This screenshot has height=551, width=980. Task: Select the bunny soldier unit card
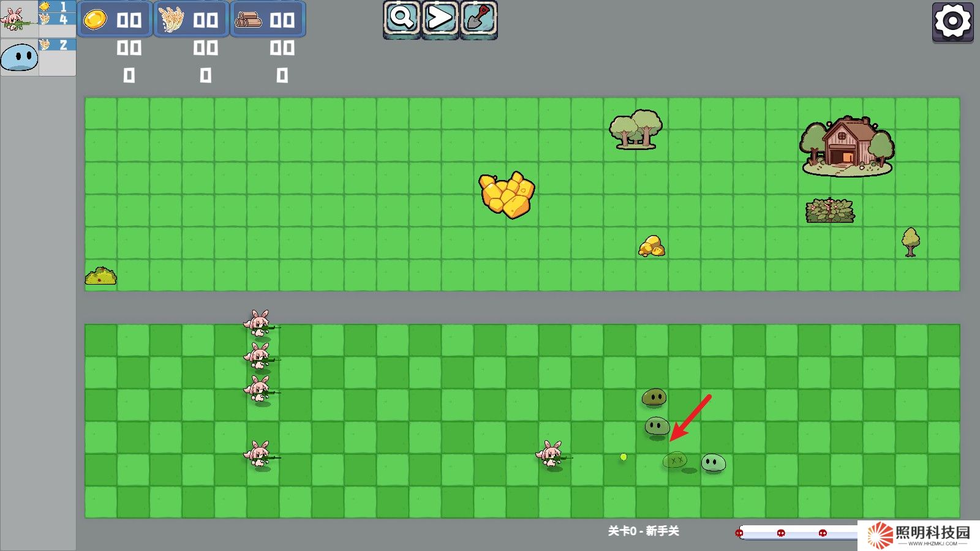pyautogui.click(x=18, y=19)
